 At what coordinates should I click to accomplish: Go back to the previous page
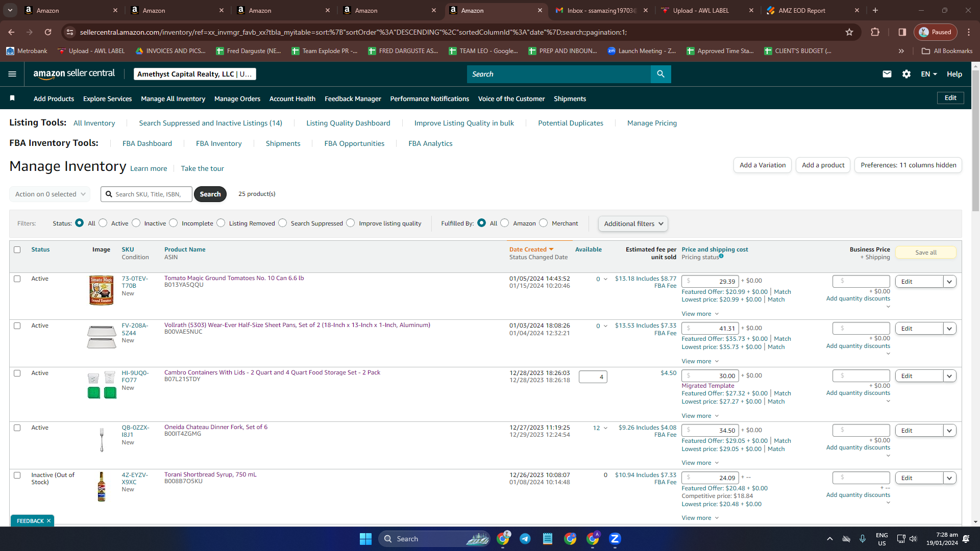(11, 32)
